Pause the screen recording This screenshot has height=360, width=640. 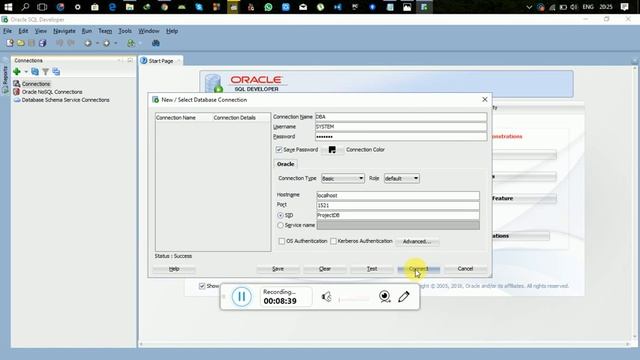click(242, 296)
